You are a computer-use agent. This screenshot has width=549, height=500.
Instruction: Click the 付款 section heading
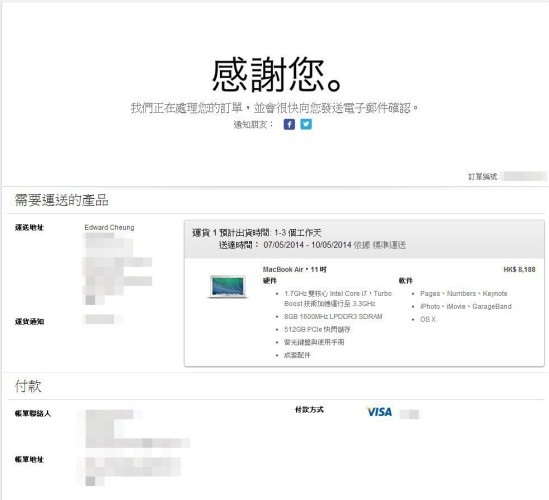28,386
